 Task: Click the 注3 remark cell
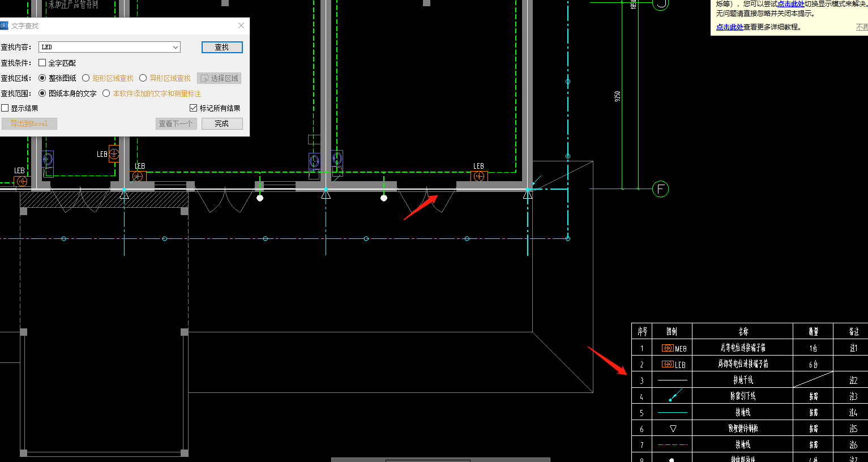pos(853,396)
